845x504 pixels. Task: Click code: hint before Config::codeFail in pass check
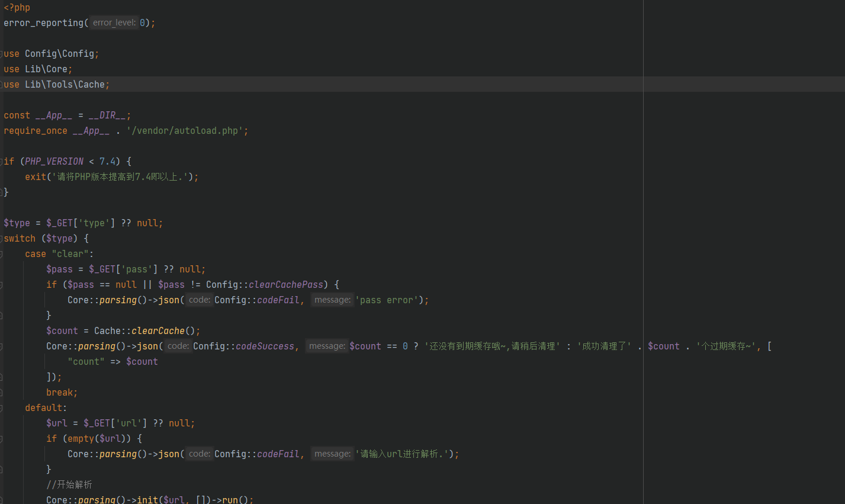click(x=200, y=300)
